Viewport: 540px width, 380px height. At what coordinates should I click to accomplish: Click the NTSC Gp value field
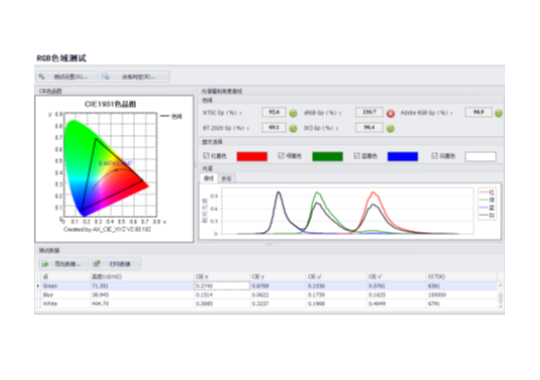click(x=274, y=112)
